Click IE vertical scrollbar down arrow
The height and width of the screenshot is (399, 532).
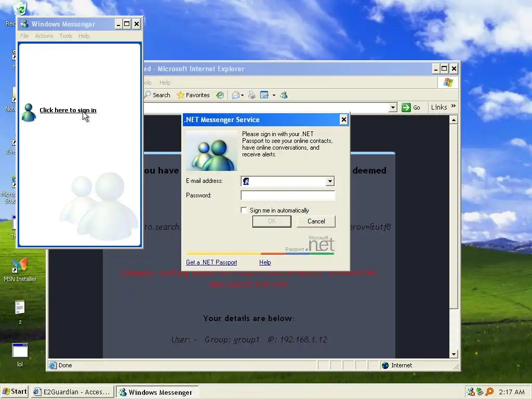454,354
